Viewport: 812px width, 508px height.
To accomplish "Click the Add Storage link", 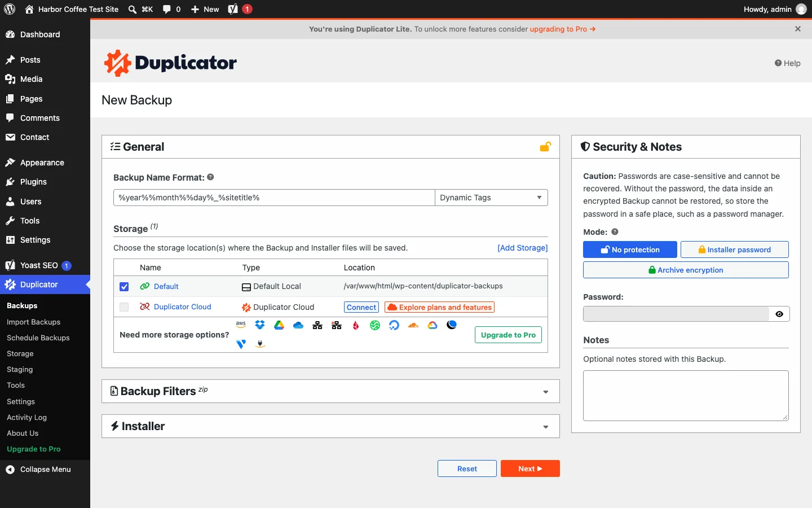I will [522, 248].
